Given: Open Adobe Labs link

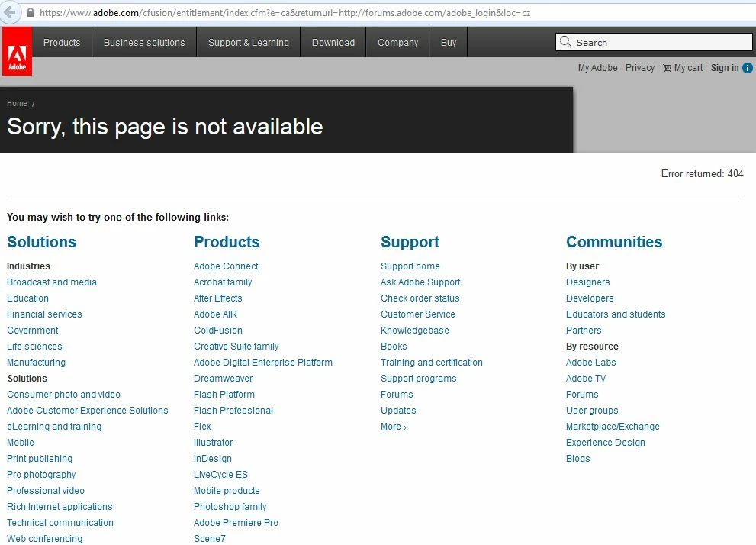Looking at the screenshot, I should coord(590,363).
